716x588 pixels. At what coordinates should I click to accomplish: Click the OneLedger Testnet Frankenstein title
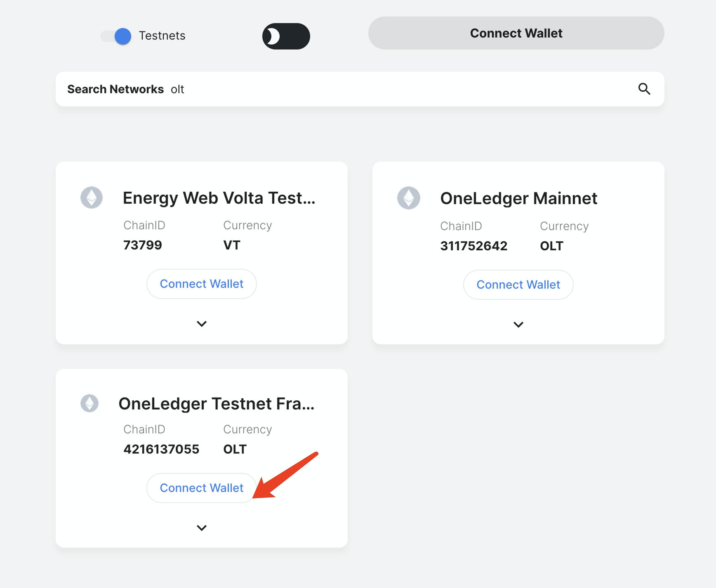pyautogui.click(x=217, y=404)
